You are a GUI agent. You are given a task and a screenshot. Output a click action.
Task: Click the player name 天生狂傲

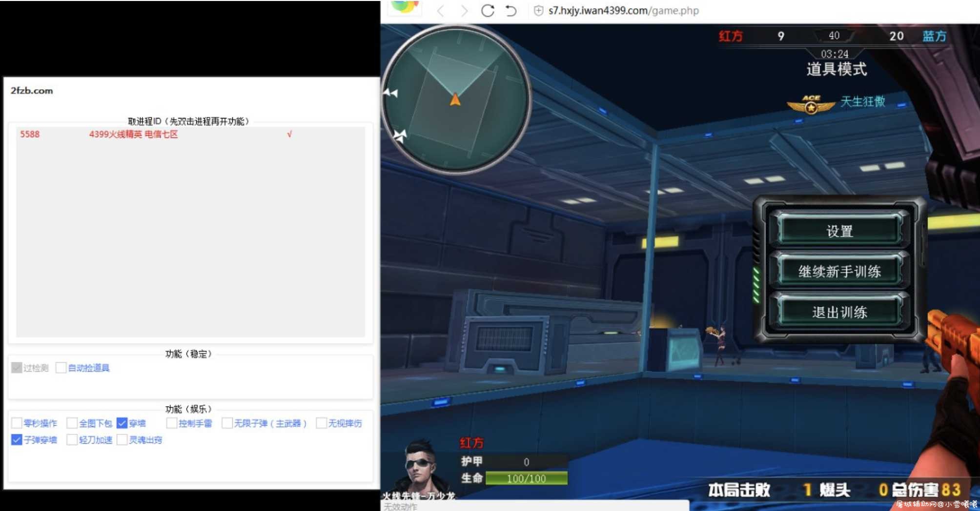click(x=863, y=101)
